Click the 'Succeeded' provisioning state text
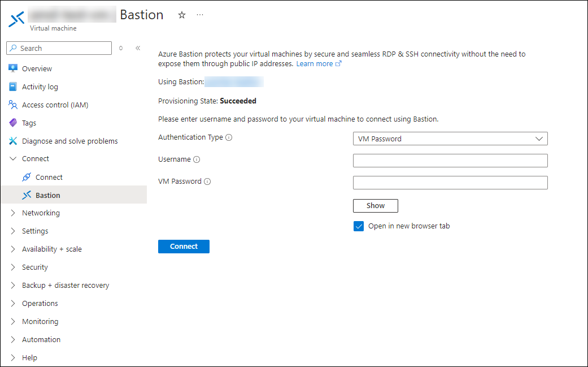 [x=238, y=101]
